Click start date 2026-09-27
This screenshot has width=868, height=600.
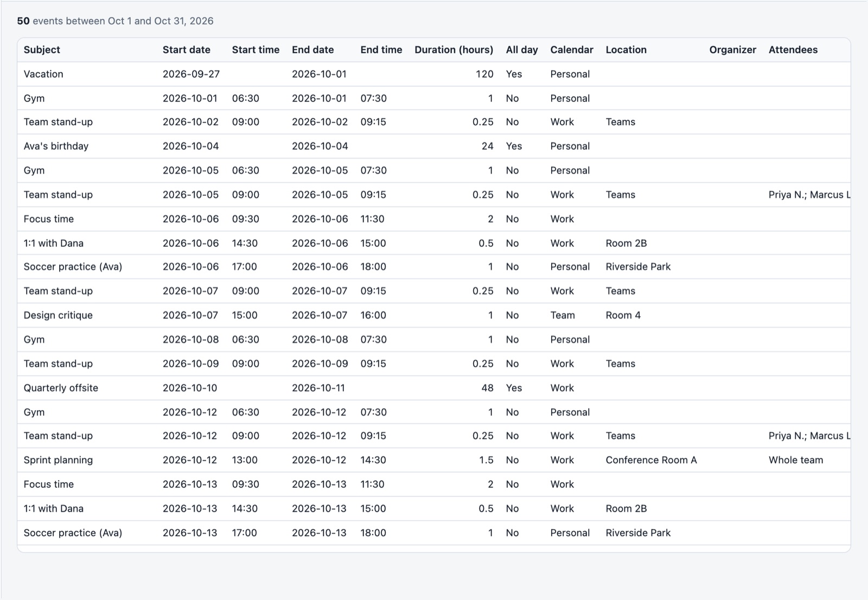(191, 74)
